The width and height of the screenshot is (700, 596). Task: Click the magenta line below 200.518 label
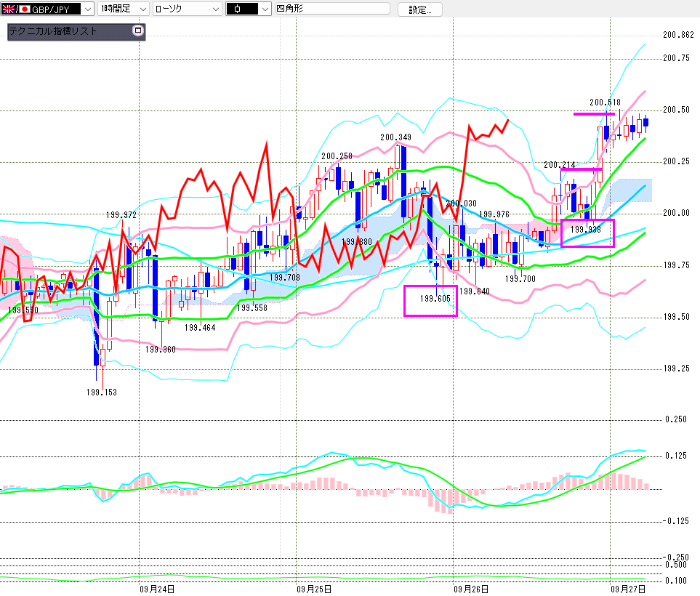tap(594, 114)
